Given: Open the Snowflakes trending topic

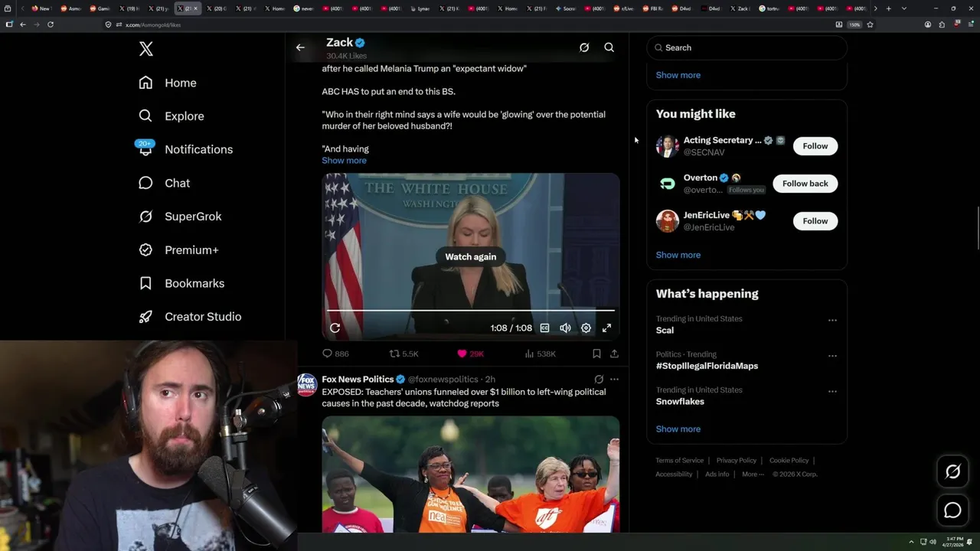Looking at the screenshot, I should [680, 402].
